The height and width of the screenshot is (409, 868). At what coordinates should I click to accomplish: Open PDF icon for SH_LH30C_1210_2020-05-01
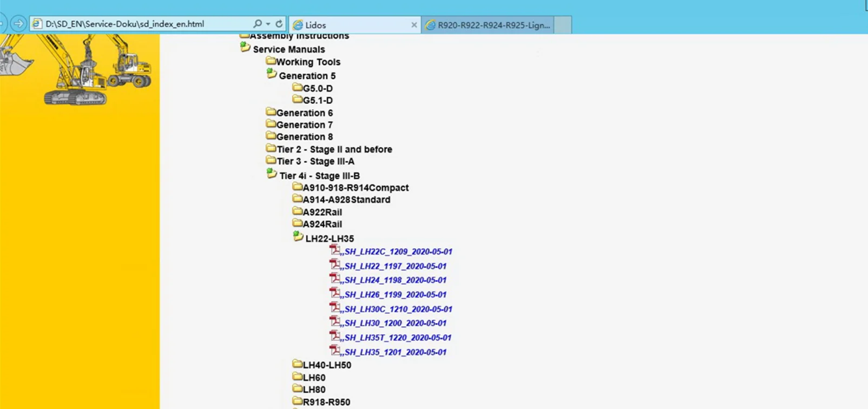[x=335, y=307]
